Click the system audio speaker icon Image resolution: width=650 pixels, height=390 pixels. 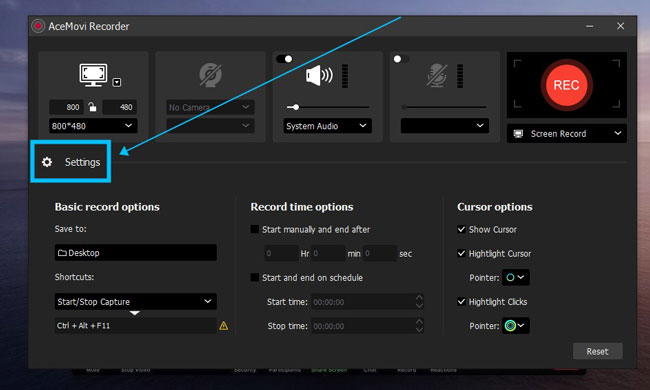pyautogui.click(x=319, y=75)
